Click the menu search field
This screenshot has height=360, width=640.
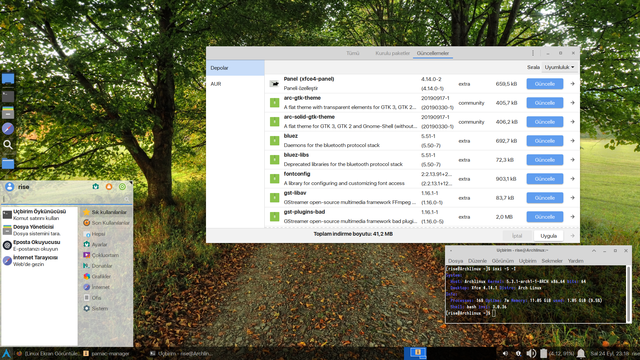tap(66, 199)
